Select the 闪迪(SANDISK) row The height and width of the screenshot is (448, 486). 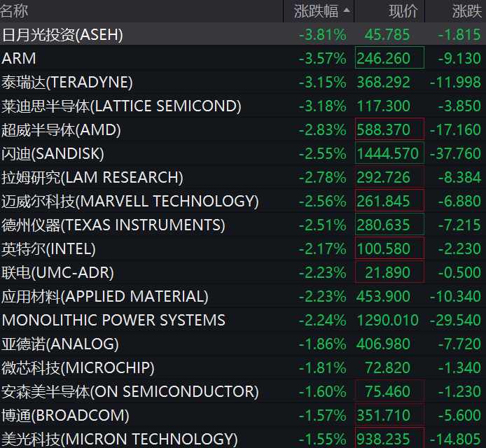(x=243, y=154)
